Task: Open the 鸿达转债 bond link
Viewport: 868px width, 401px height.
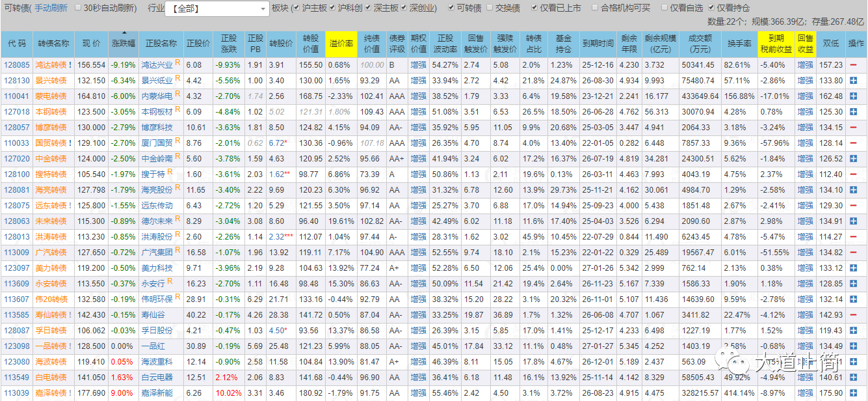Action: coord(51,66)
